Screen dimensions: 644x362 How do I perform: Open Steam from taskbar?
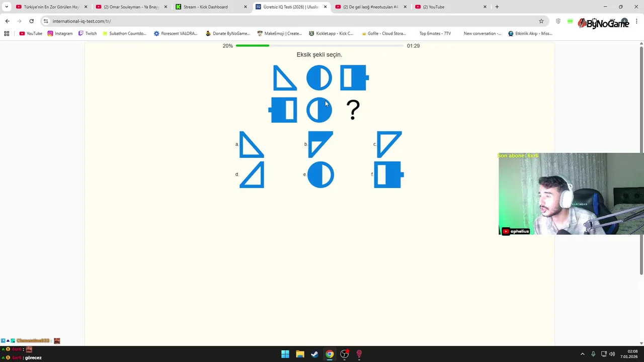coord(314,354)
